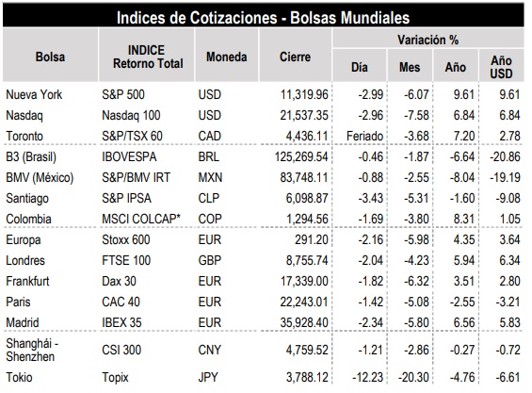Click the Mes sub-column header

[410, 67]
